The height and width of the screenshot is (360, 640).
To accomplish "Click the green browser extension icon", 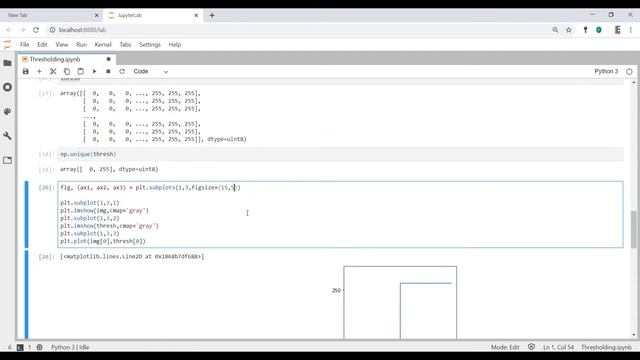I will pos(599,30).
